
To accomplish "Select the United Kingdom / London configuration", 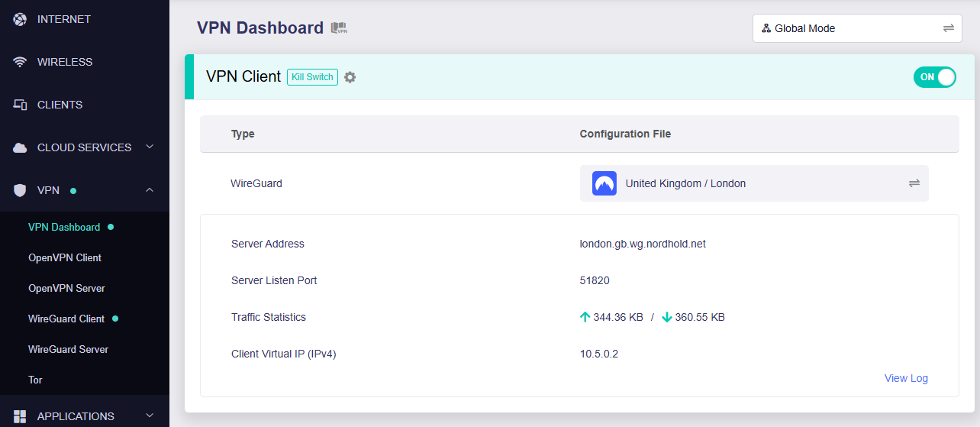I will pos(685,183).
